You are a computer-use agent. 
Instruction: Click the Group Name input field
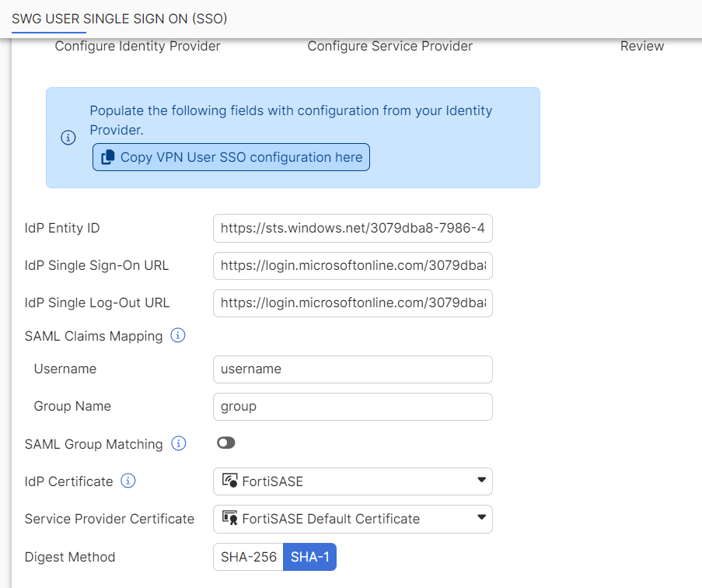(352, 407)
